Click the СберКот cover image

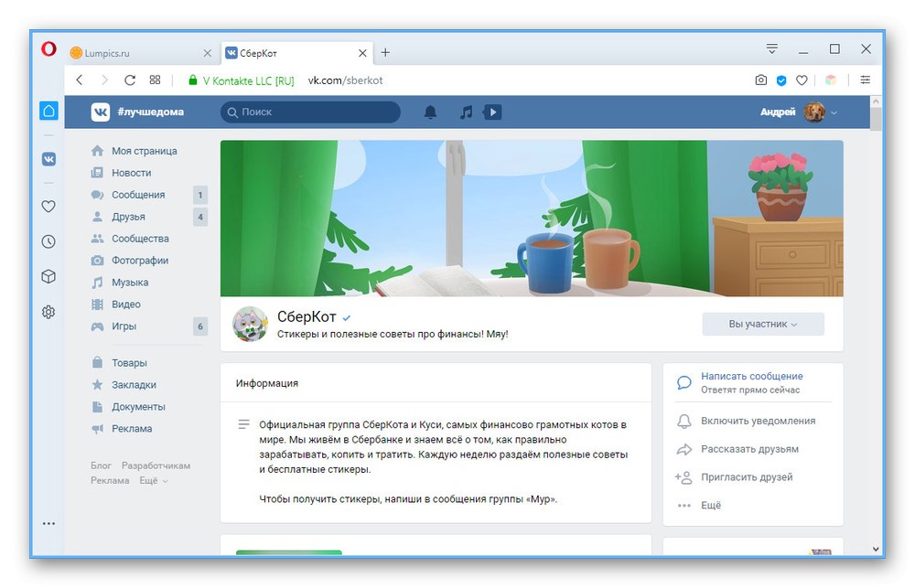click(532, 219)
